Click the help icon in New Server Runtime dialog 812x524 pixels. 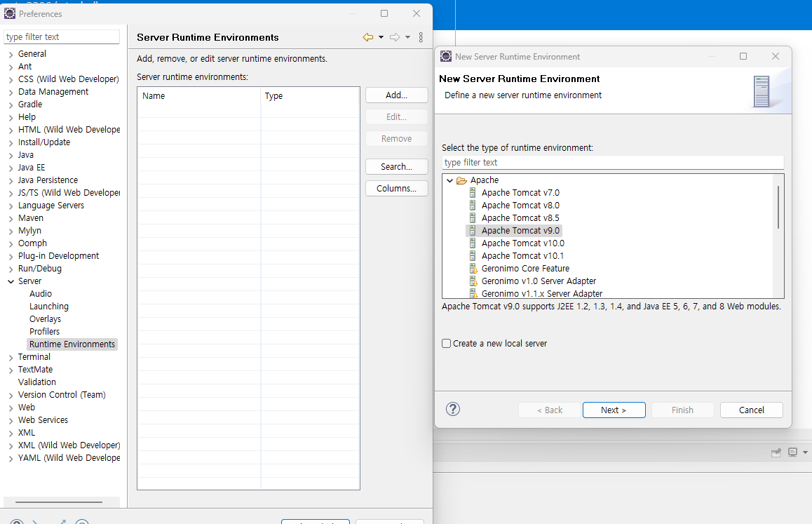pos(452,410)
